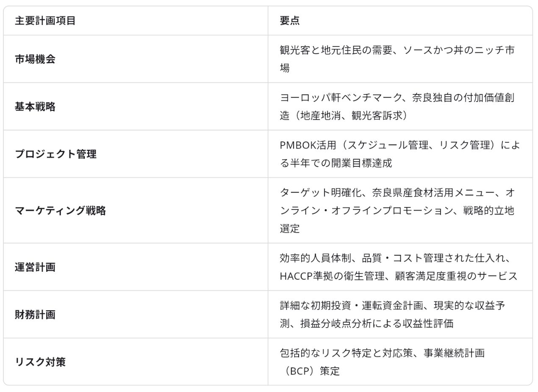Click the 損益分岐点分析 text line

[367, 323]
